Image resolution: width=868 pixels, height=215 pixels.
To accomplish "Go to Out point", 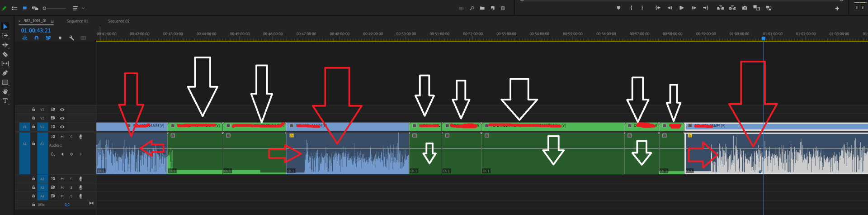I will 705,8.
